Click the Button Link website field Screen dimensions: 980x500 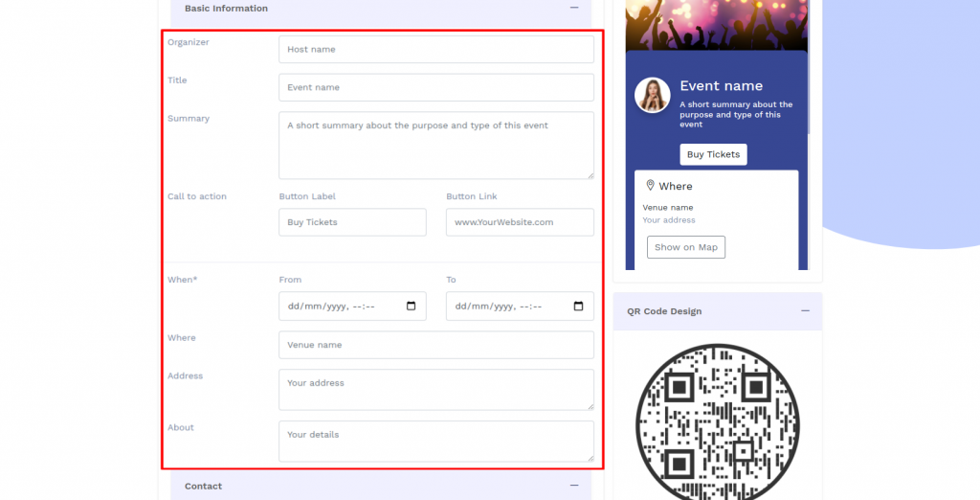pos(519,222)
